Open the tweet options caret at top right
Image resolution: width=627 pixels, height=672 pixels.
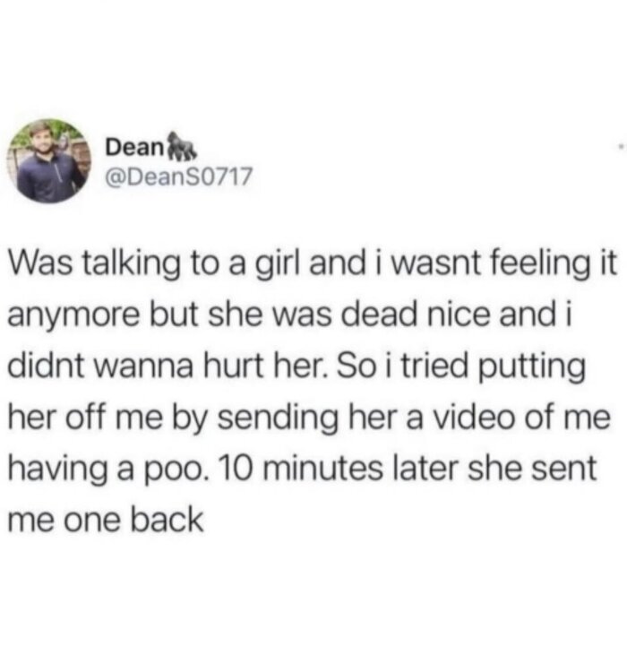pyautogui.click(x=622, y=147)
